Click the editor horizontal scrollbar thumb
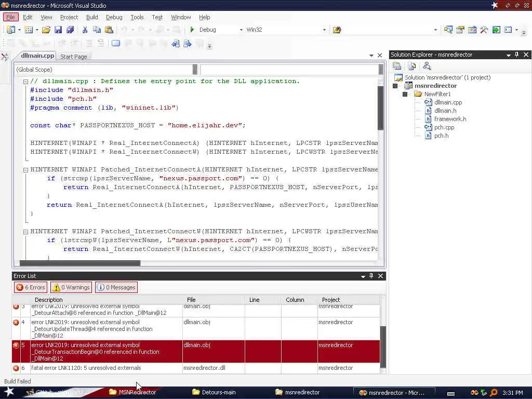Screen dimensions: 532x399 pos(80,263)
